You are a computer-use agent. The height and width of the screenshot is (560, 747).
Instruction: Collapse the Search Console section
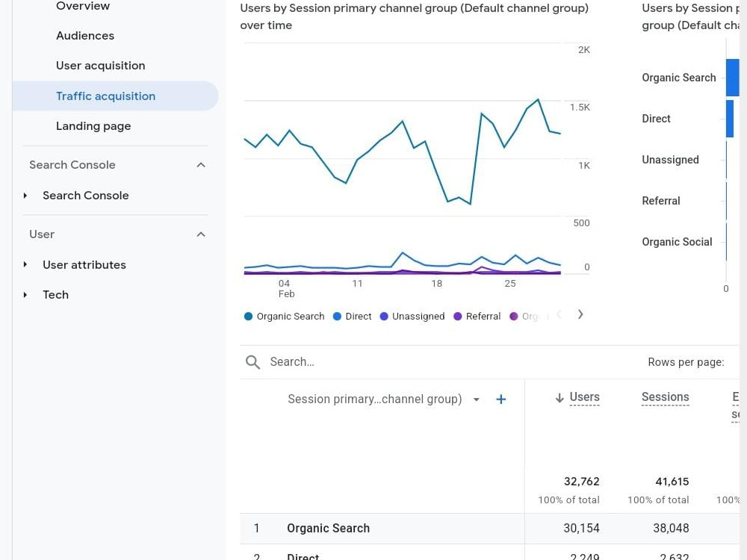point(201,165)
